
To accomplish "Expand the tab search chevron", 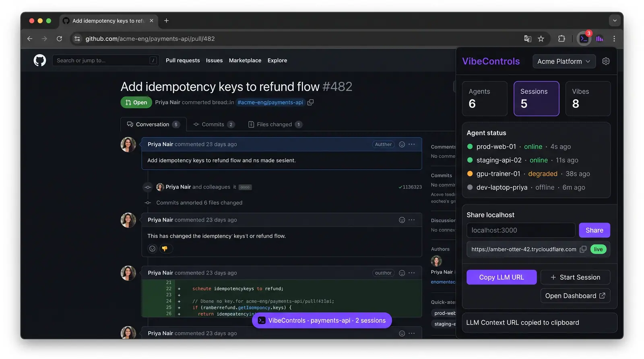I will coord(614,21).
